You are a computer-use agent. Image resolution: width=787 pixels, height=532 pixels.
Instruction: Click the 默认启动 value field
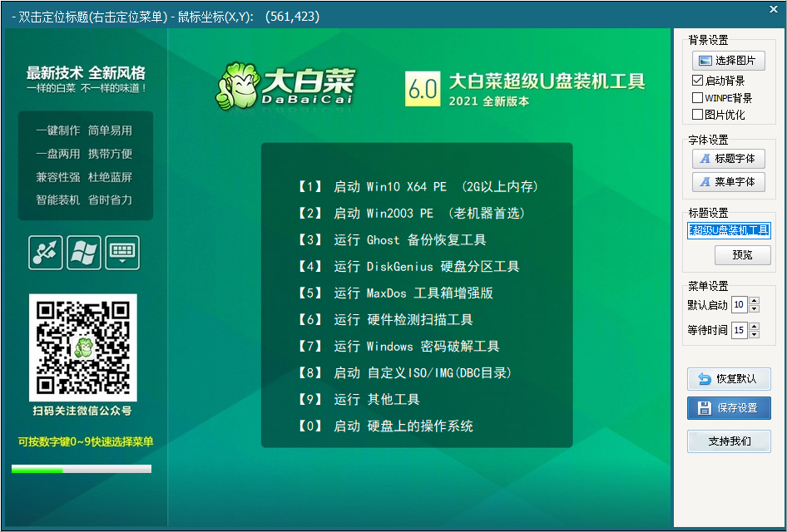(740, 304)
